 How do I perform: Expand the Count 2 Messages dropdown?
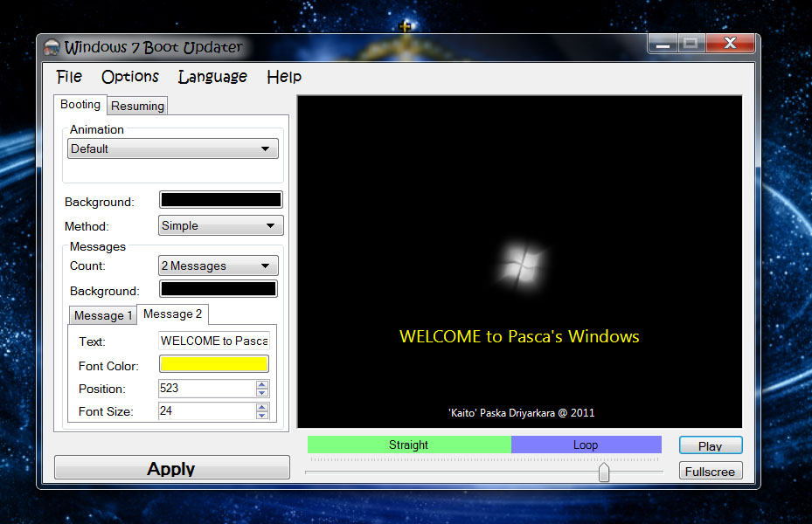(218, 265)
